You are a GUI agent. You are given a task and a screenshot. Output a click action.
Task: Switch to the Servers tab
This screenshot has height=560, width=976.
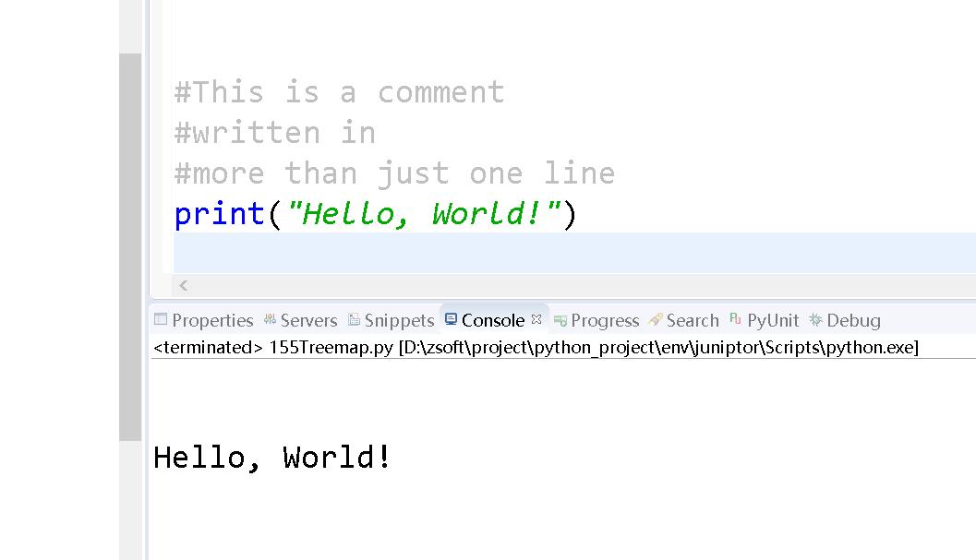point(311,320)
